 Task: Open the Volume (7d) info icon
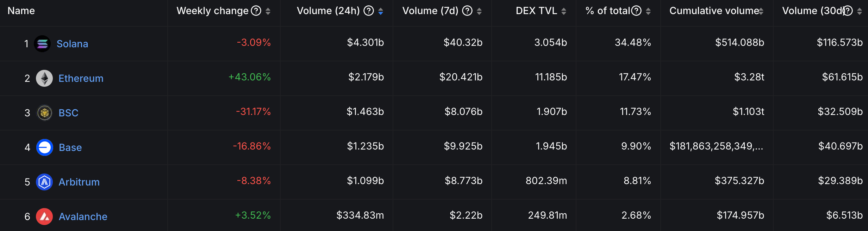467,11
